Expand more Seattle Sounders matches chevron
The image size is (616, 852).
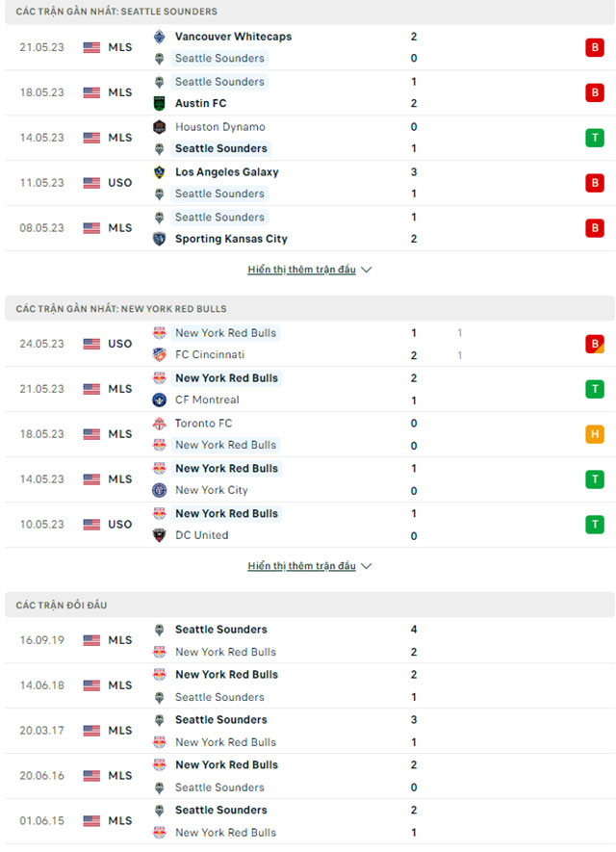pos(367,270)
